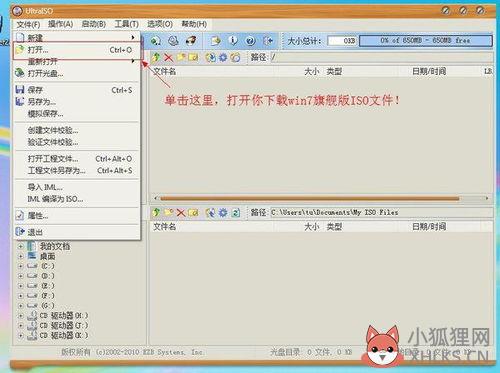Choose IML 编译为 ISO... menu entry
The height and width of the screenshot is (373, 500).
pyautogui.click(x=77, y=199)
